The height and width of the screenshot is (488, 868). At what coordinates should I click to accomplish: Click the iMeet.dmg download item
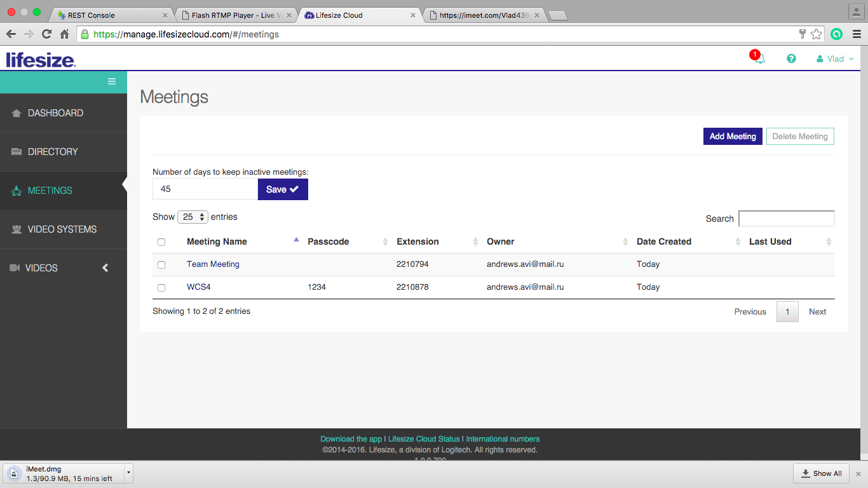tap(64, 473)
